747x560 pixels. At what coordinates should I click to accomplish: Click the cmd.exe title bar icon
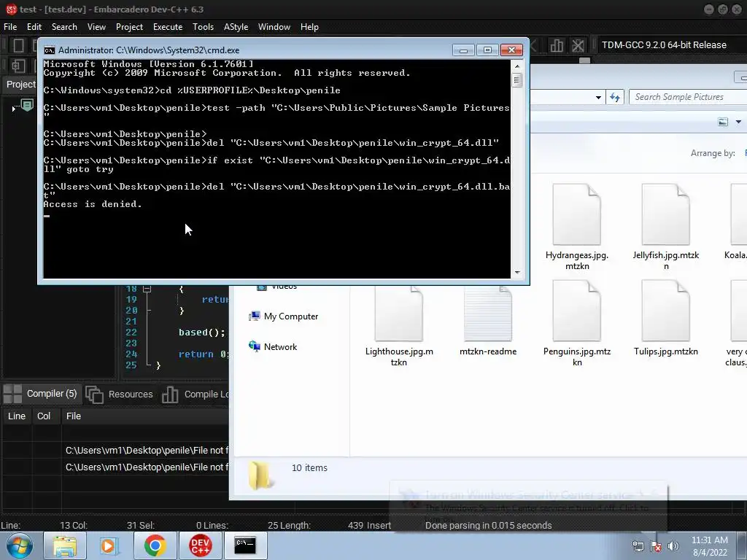pos(49,50)
